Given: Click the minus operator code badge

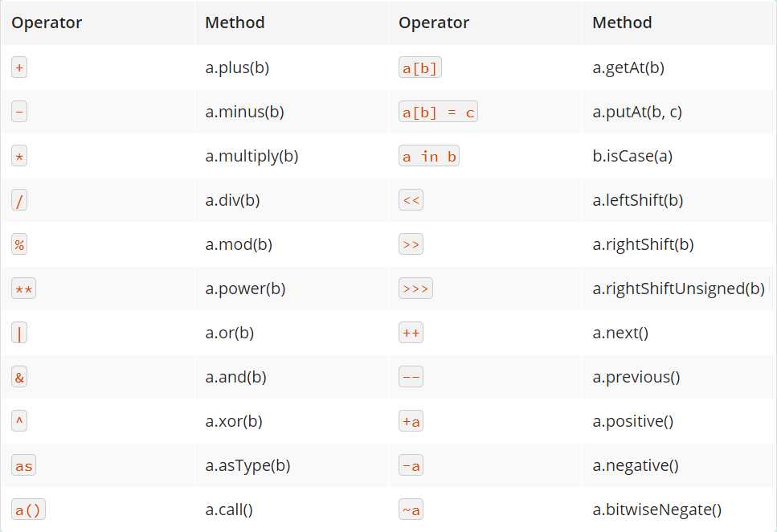Looking at the screenshot, I should click(x=19, y=113).
